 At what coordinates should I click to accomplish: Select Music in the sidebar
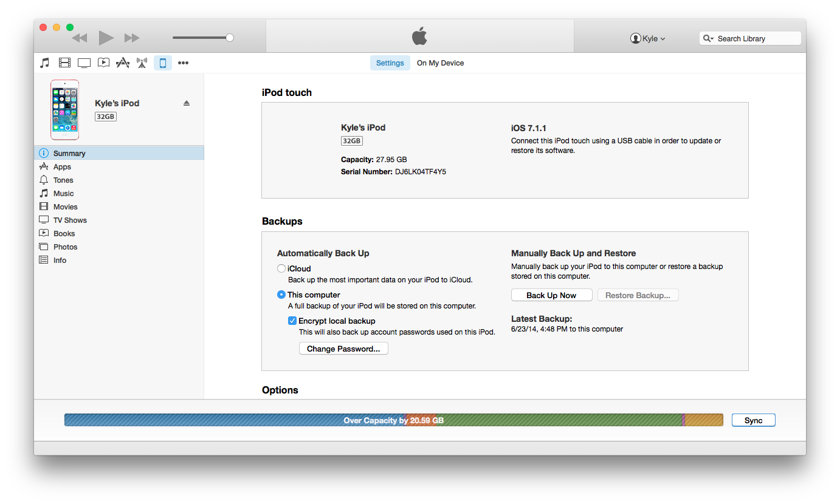(x=119, y=193)
